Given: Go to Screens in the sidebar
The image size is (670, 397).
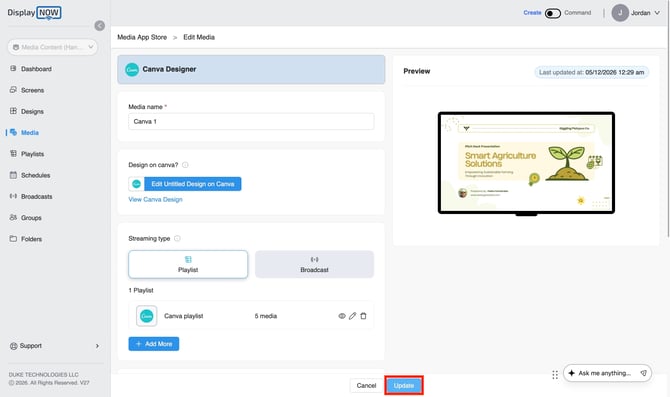Looking at the screenshot, I should click(x=32, y=90).
